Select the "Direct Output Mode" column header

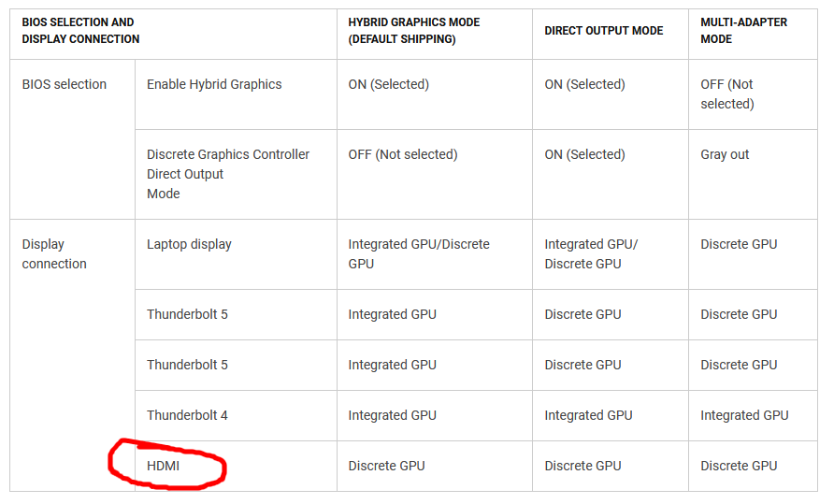(x=603, y=31)
